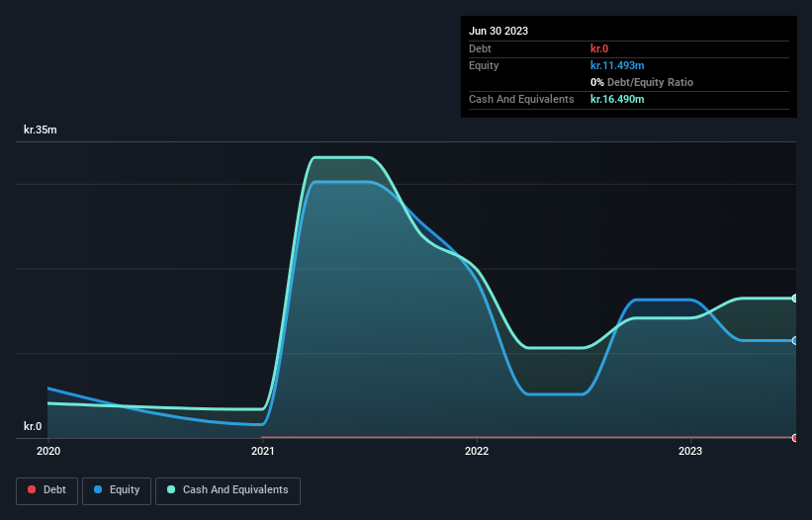This screenshot has width=812, height=520.
Task: Select the Cash endpoint marker on chart
Action: [795, 299]
